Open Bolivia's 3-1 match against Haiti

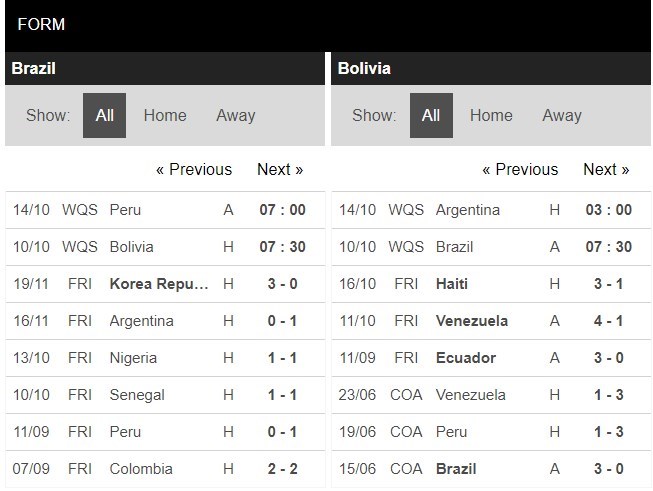point(491,284)
